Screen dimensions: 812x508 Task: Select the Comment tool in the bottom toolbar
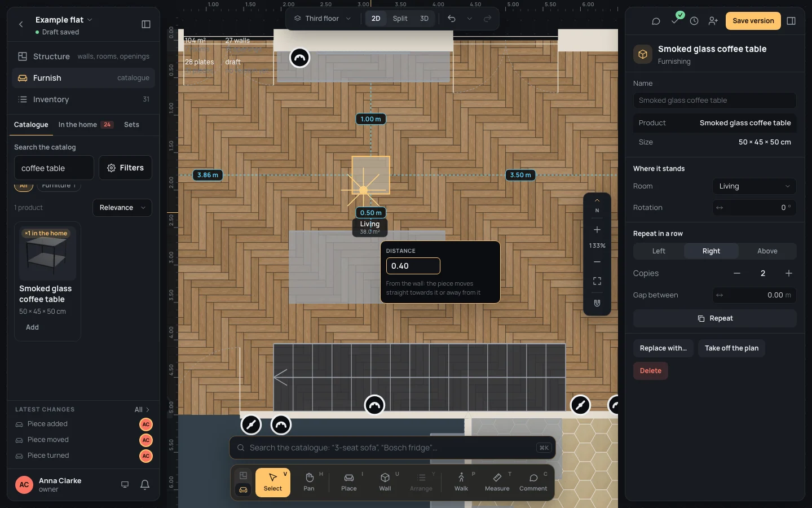[533, 482]
